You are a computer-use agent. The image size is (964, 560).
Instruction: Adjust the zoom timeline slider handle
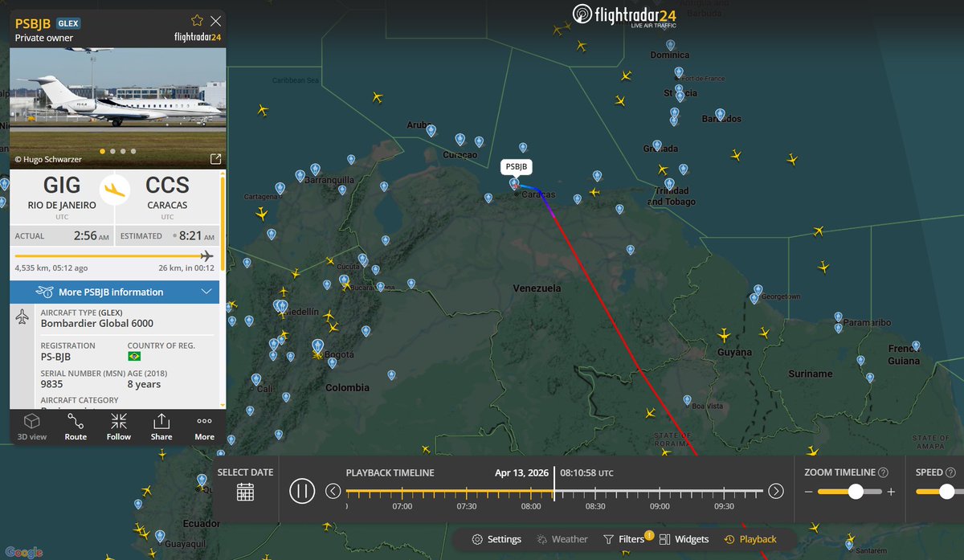tap(856, 492)
